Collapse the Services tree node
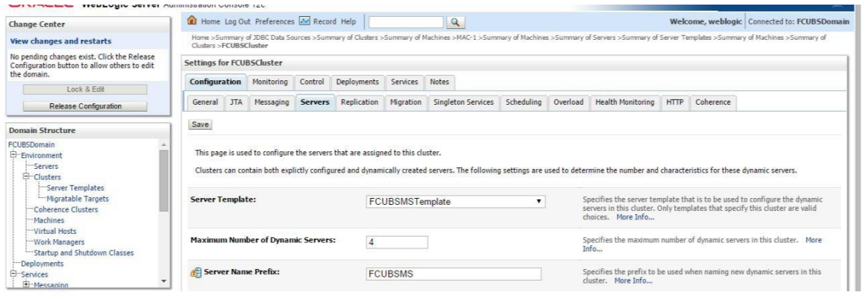Screen dimensions: 868x308 click(x=13, y=274)
